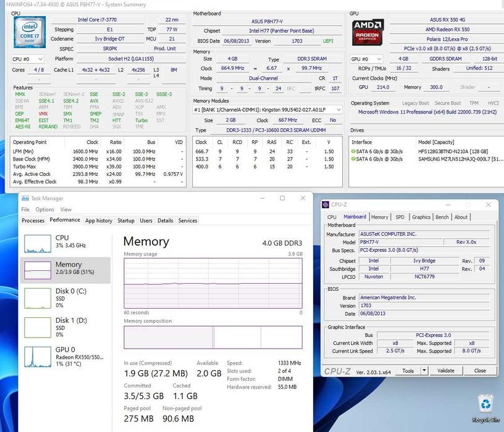Click the ASUS P8H77-V motherboard name field
This screenshot has width=504, height=432.
point(267,21)
